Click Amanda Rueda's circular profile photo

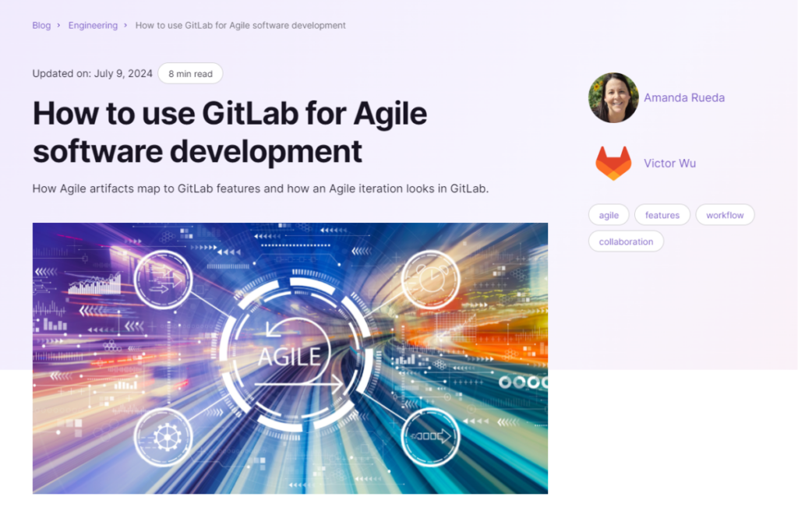[613, 97]
